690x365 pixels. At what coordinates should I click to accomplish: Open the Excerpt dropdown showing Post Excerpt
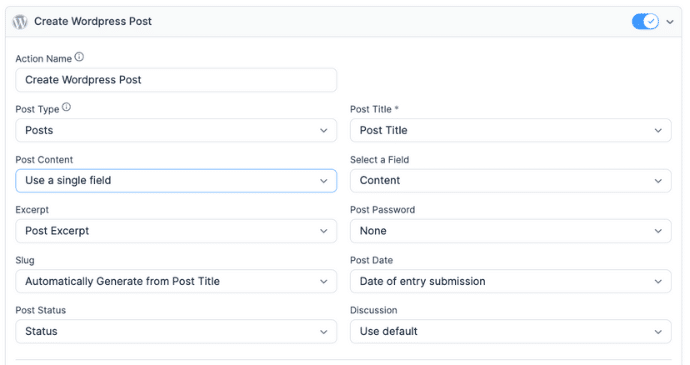click(x=176, y=231)
